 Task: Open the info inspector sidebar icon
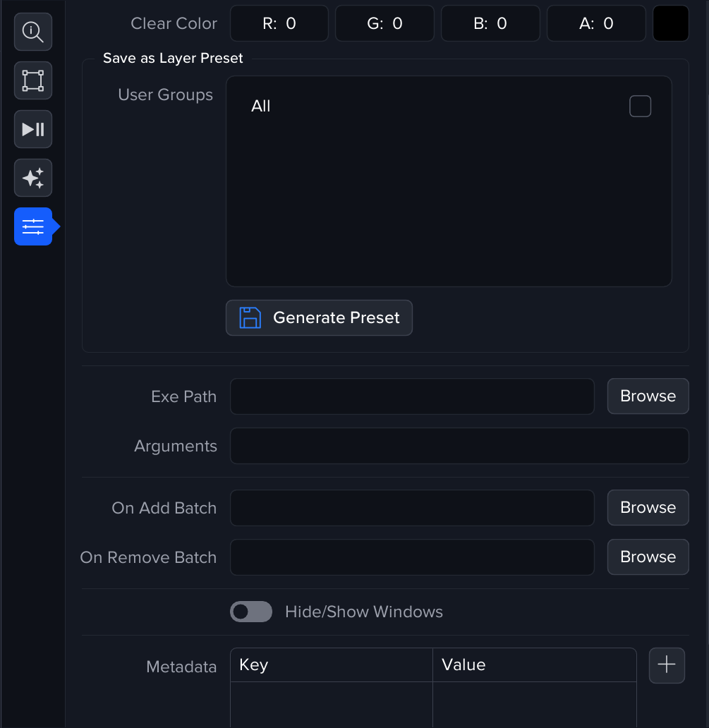click(x=33, y=32)
